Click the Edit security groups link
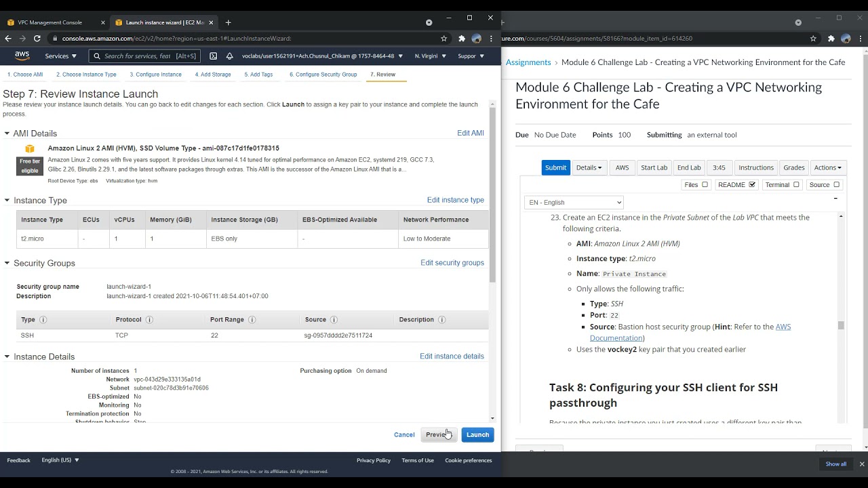Screen dimensions: 868x488 (x=452, y=263)
